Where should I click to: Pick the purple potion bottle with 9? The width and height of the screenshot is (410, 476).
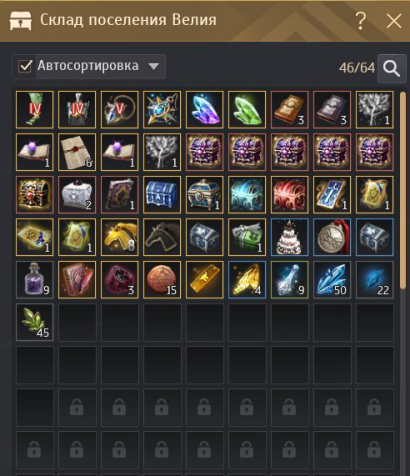[34, 279]
